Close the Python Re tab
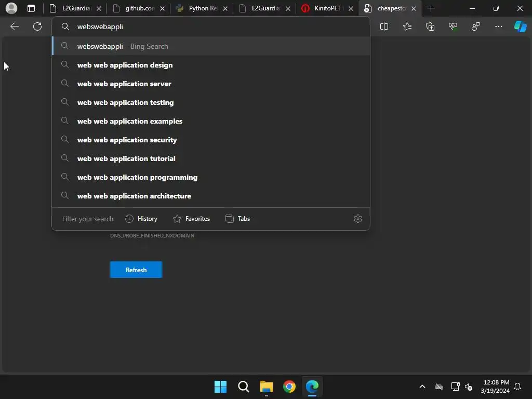The width and height of the screenshot is (532, 399). 225,8
